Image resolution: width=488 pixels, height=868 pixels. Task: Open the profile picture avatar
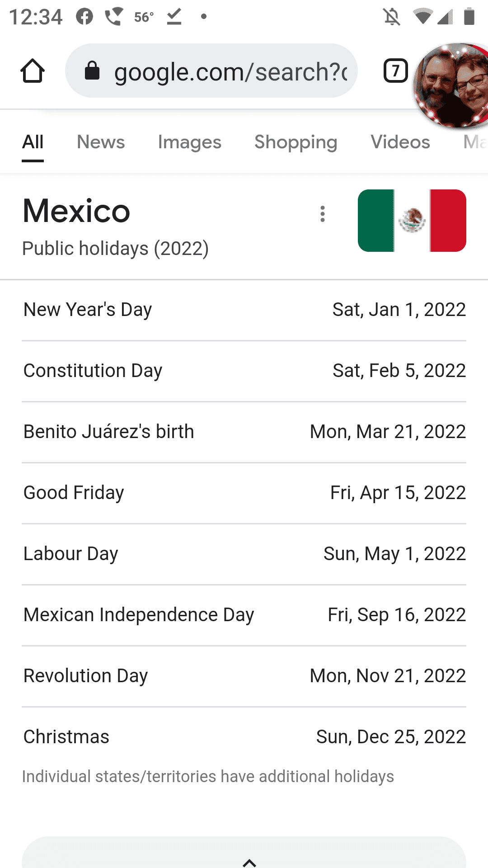tap(452, 86)
